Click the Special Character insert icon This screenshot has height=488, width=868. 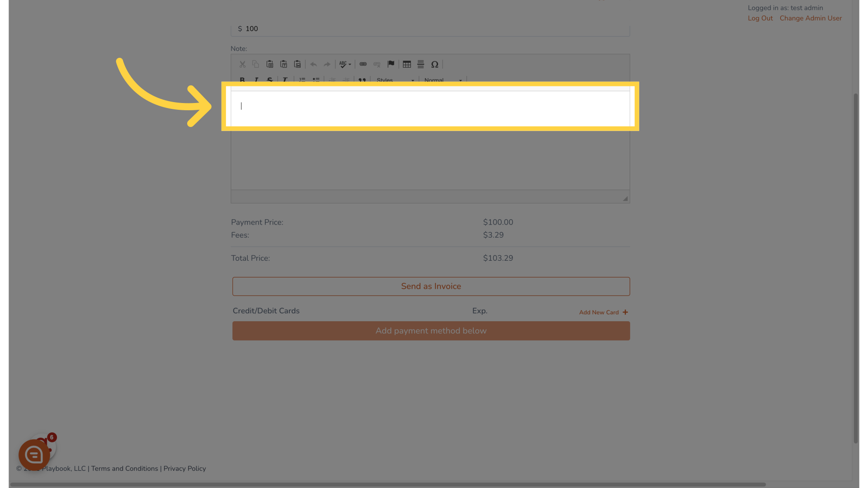click(434, 64)
